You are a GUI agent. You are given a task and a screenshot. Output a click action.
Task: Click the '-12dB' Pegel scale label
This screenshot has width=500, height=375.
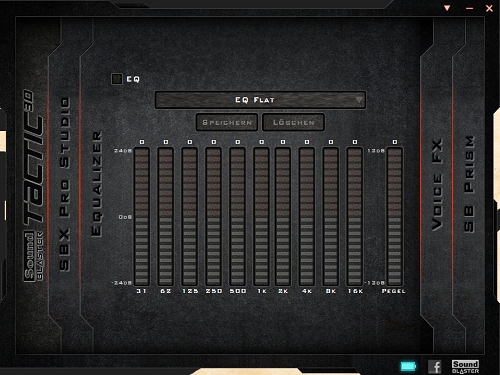[375, 283]
